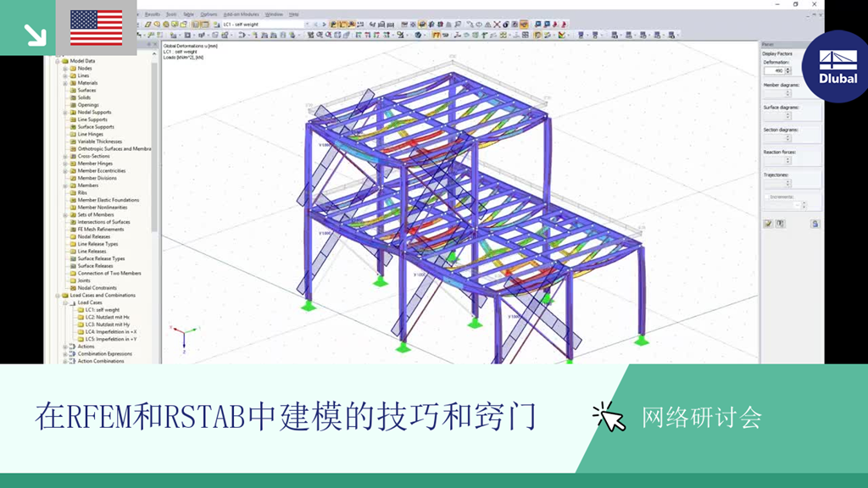Click the Ribs folder icon

point(73,192)
